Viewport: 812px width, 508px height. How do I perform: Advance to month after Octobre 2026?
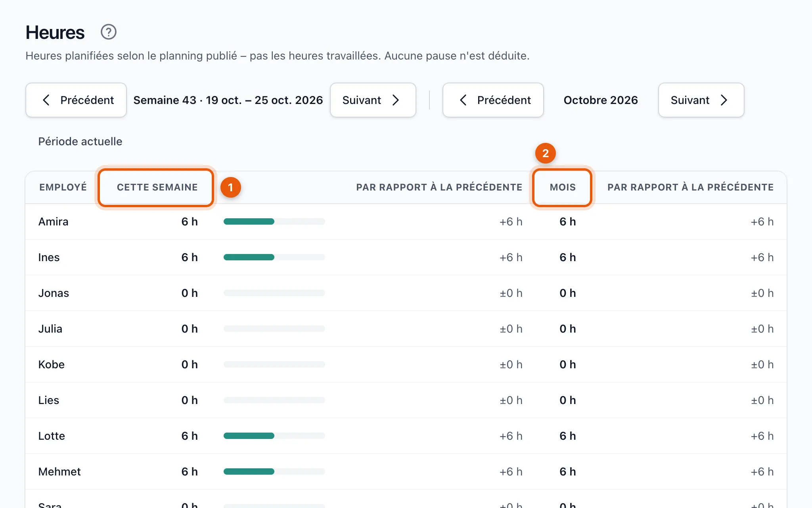point(701,100)
